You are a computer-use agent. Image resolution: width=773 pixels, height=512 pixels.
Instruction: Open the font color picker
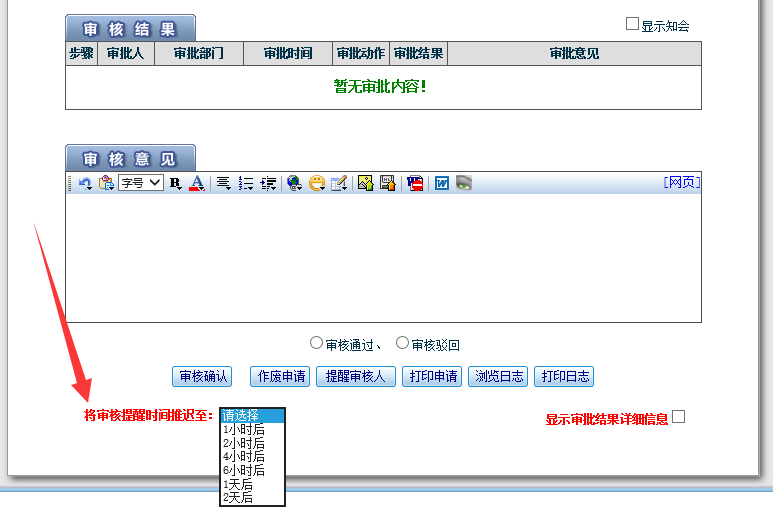197,183
